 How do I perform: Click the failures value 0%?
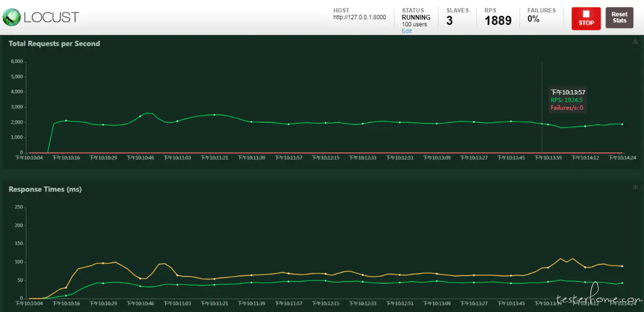[533, 19]
